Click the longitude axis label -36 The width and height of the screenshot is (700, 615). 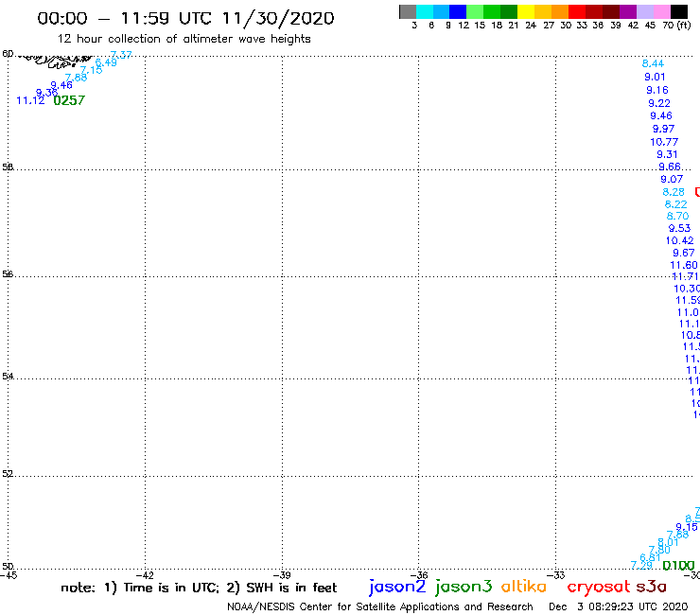[x=419, y=575]
